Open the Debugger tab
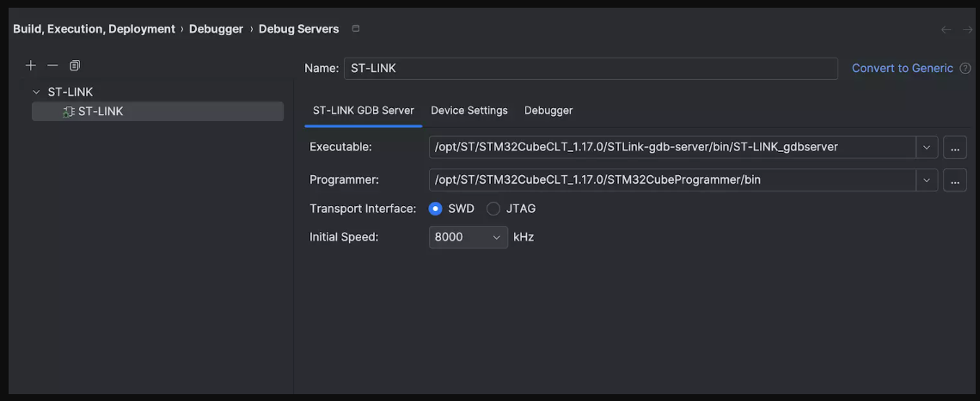The width and height of the screenshot is (980, 401). [548, 111]
